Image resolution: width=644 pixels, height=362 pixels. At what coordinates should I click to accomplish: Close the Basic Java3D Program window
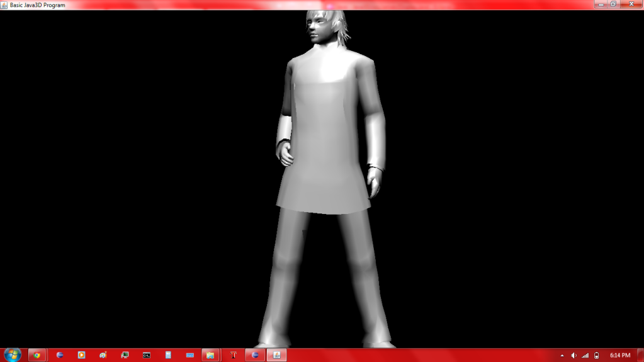coord(631,4)
